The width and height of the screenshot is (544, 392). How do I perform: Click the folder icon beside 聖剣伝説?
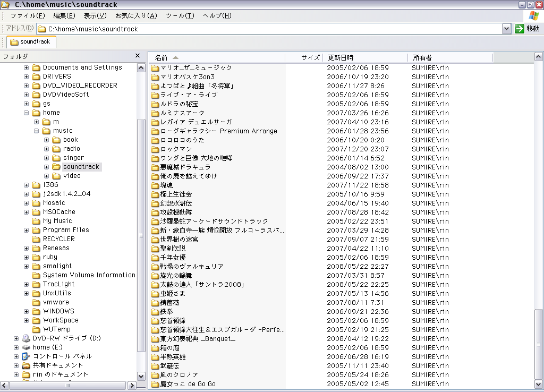[155, 249]
